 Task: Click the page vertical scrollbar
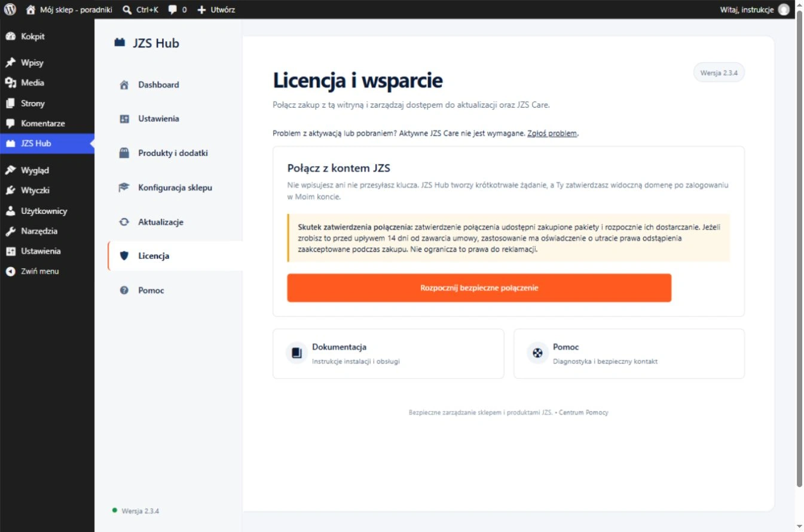pyautogui.click(x=799, y=248)
